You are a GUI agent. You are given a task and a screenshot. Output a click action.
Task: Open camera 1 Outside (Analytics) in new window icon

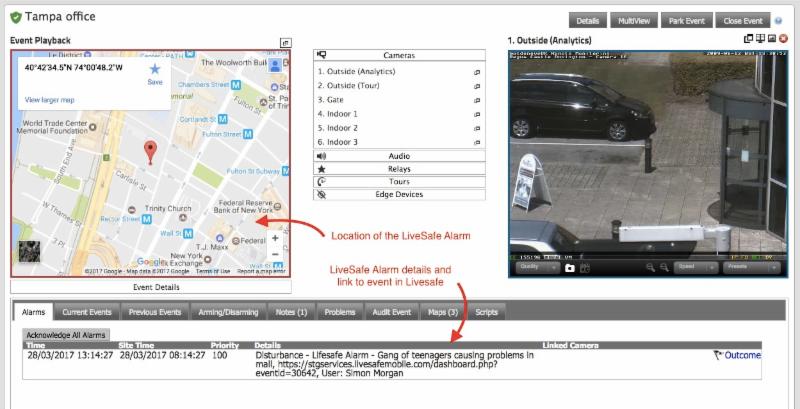477,72
